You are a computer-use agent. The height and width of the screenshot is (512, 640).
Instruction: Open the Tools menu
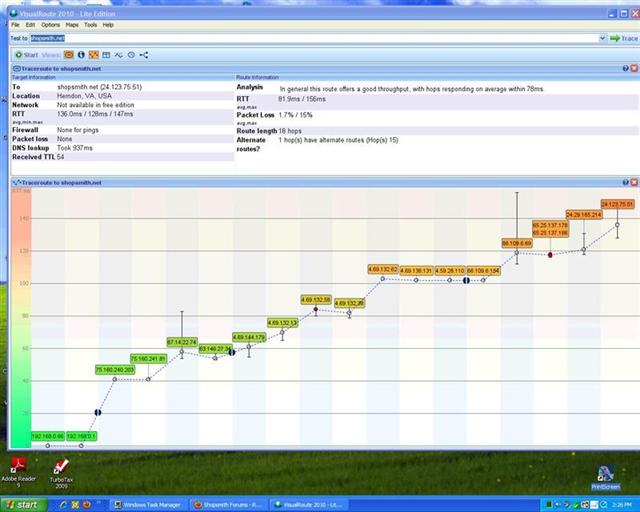click(91, 25)
